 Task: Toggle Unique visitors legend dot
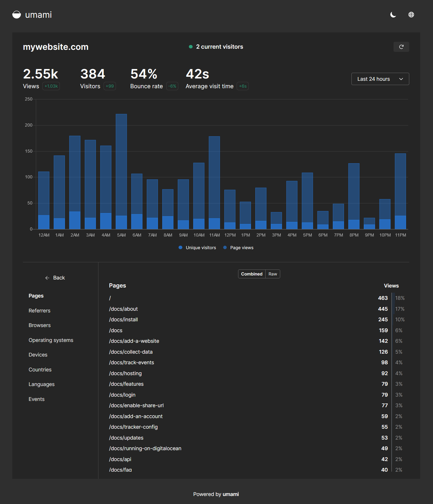click(x=180, y=247)
